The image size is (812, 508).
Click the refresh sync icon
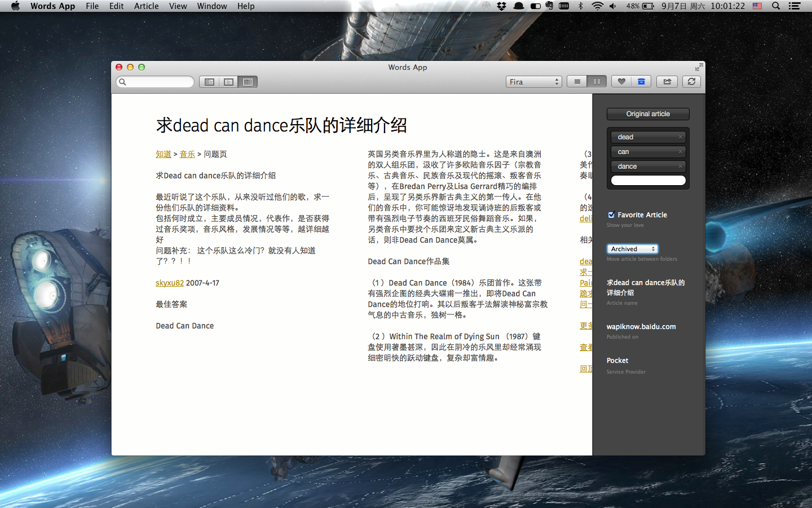(x=691, y=82)
